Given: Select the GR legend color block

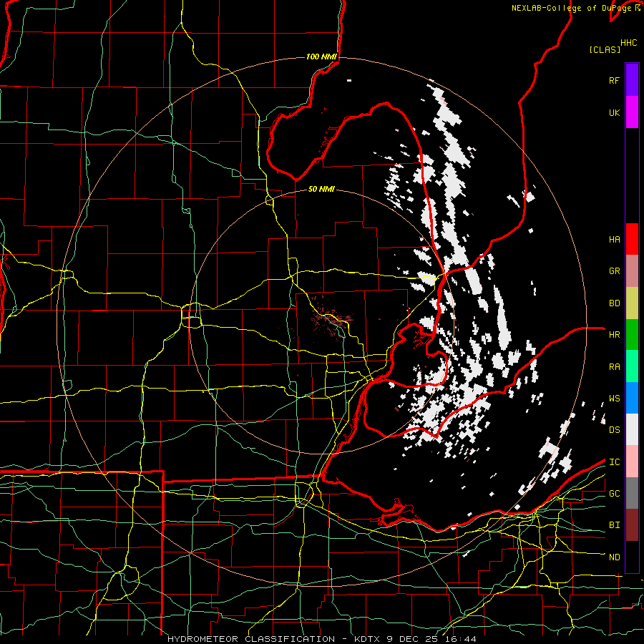Looking at the screenshot, I should 632,270.
